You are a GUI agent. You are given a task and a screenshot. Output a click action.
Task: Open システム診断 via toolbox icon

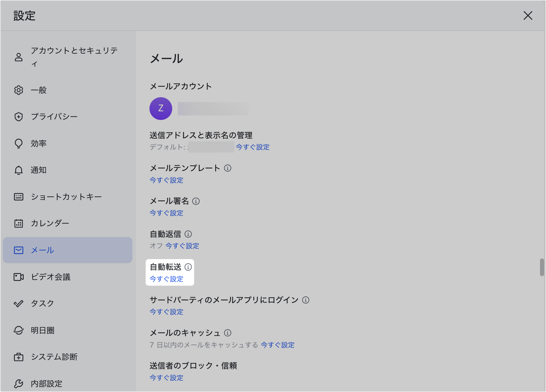pos(18,357)
